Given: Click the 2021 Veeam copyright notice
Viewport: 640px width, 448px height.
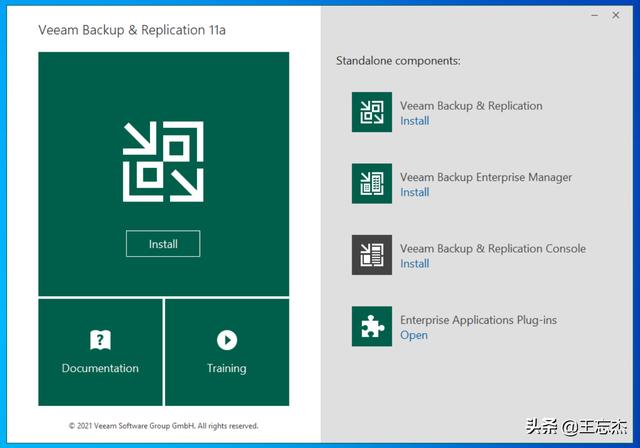Looking at the screenshot, I should pyautogui.click(x=163, y=426).
